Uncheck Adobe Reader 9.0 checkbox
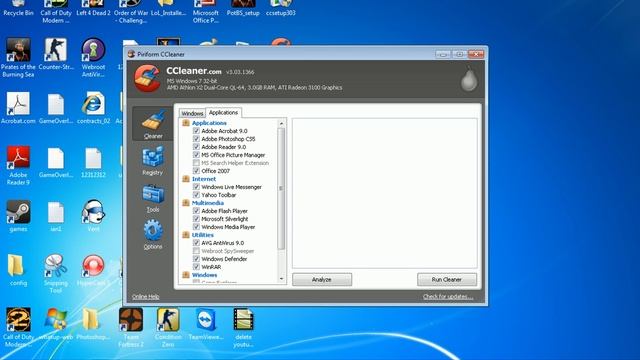640x360 pixels. 196,147
